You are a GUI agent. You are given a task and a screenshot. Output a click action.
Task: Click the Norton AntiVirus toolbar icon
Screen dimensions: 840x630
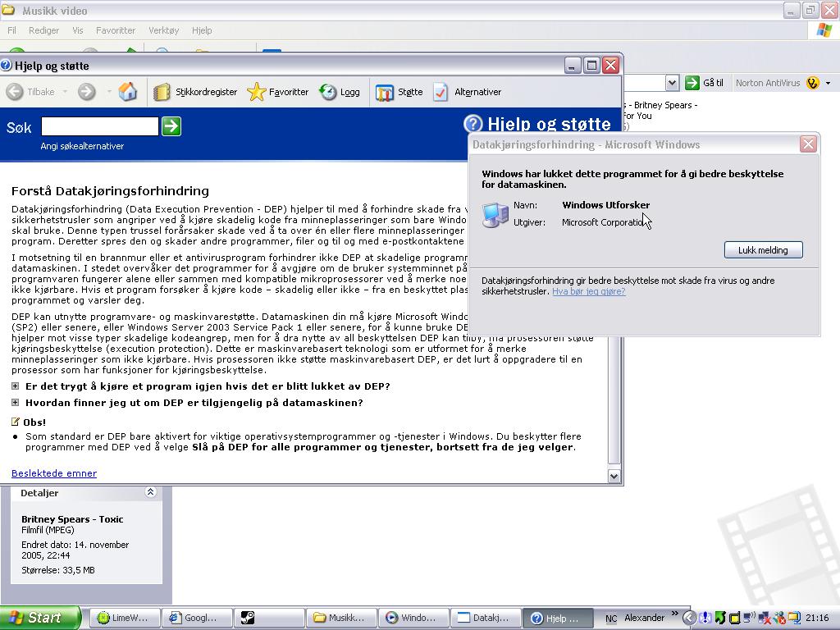click(x=813, y=83)
